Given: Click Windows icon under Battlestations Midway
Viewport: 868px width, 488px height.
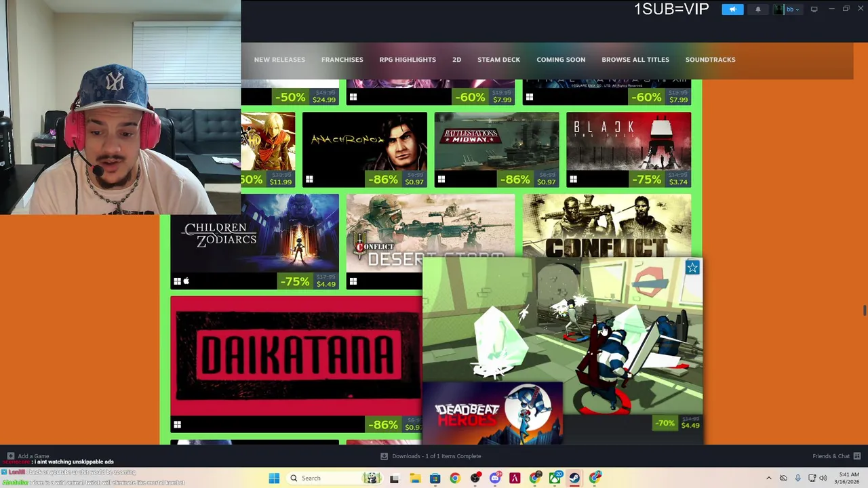Looking at the screenshot, I should [441, 180].
